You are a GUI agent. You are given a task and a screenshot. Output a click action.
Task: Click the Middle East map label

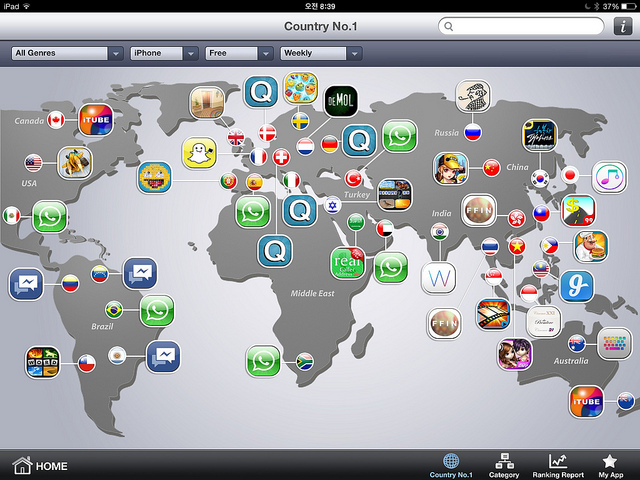point(312,293)
